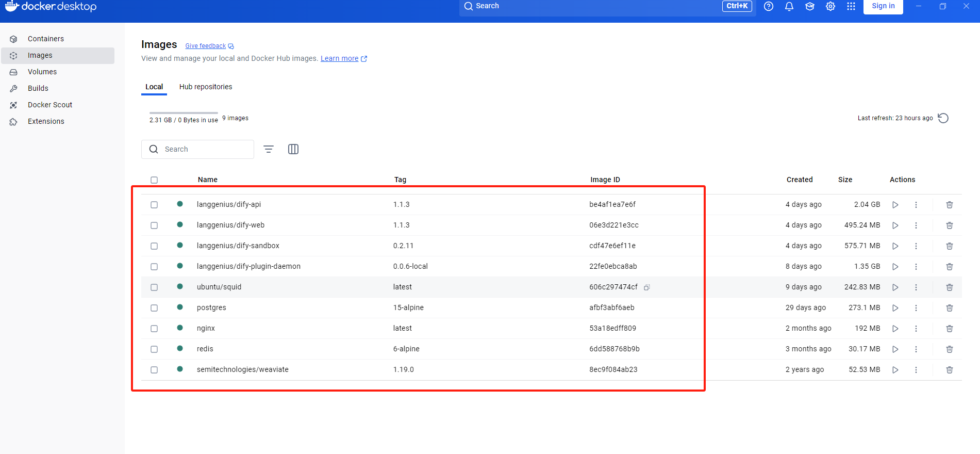Delete the langgenius/dify-sandbox image
The width and height of the screenshot is (980, 454).
[x=950, y=246]
